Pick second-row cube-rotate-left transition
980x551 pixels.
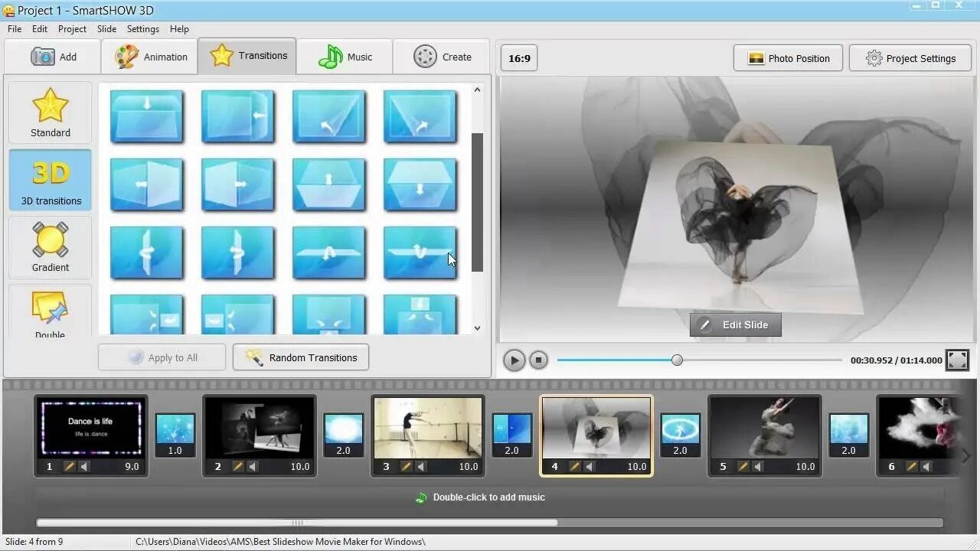point(147,184)
